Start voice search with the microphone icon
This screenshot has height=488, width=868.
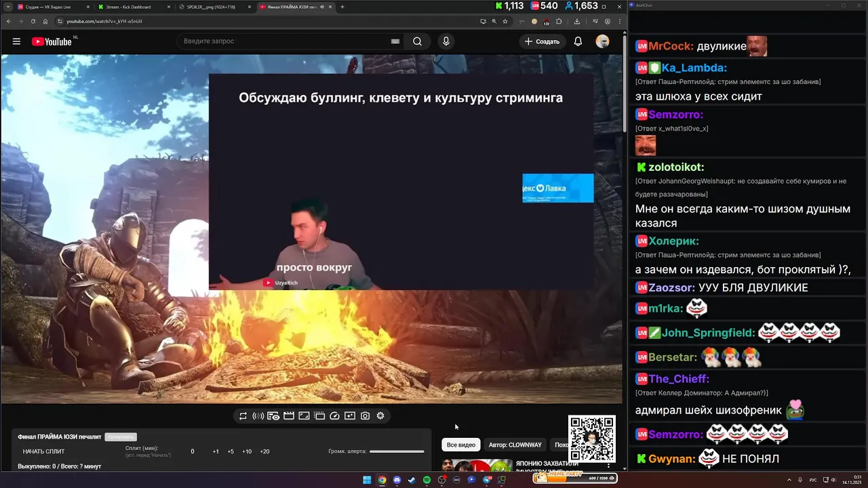[446, 41]
